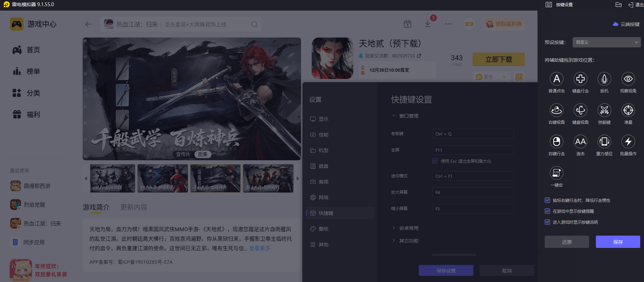Screen dimensions: 644x282
Task: Open the downloads icon with badge 5
Action: (x=428, y=24)
